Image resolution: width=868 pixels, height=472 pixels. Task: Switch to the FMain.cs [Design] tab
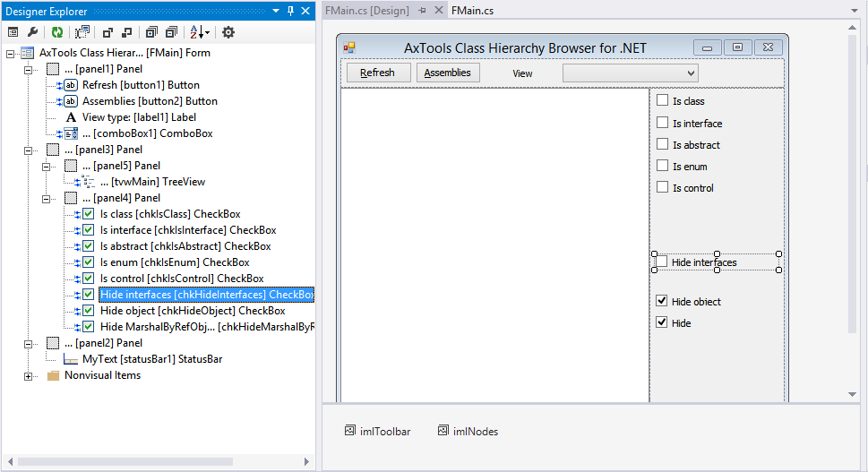(367, 11)
